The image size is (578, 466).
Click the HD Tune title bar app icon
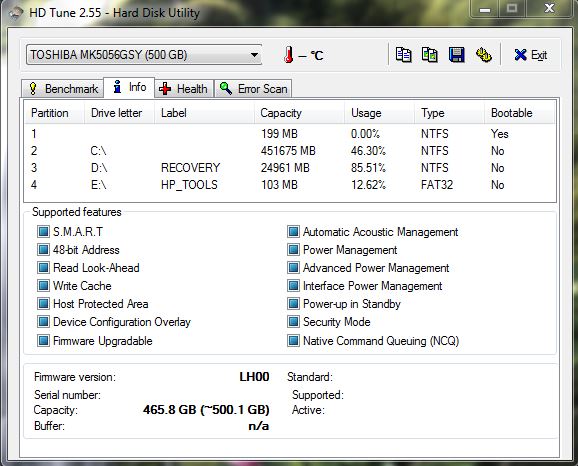(16, 13)
